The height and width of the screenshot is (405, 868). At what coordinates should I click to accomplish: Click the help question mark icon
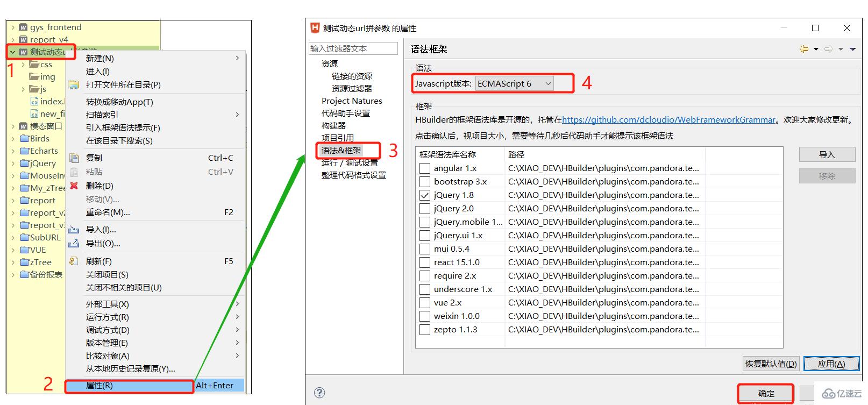point(319,393)
